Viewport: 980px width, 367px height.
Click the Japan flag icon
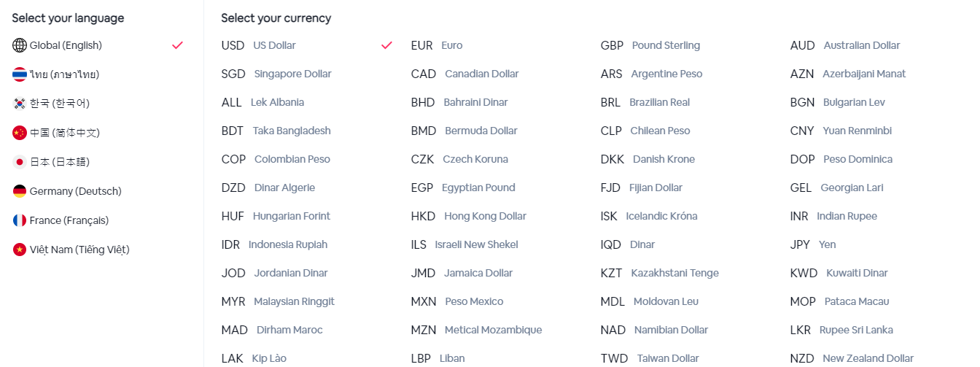(20, 162)
